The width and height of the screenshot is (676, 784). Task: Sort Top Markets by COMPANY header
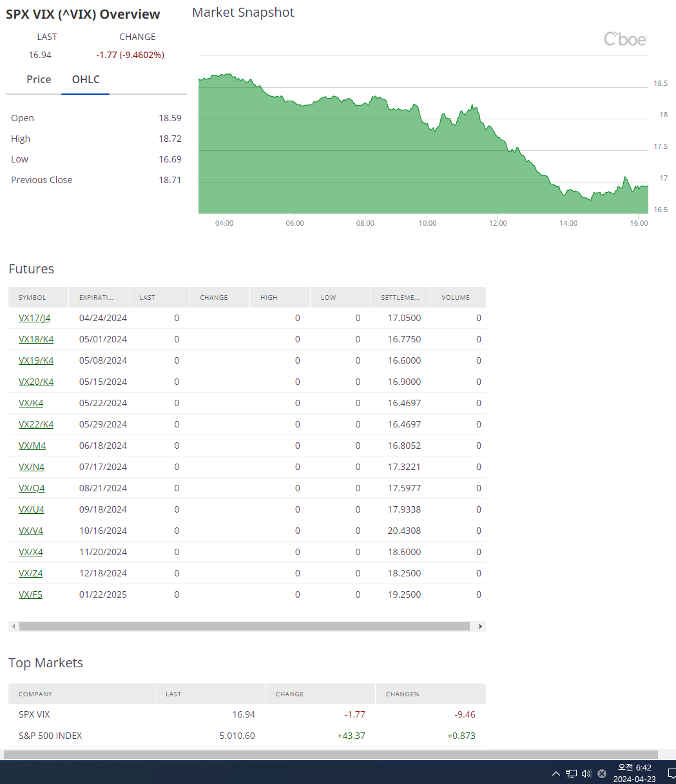(x=82, y=694)
